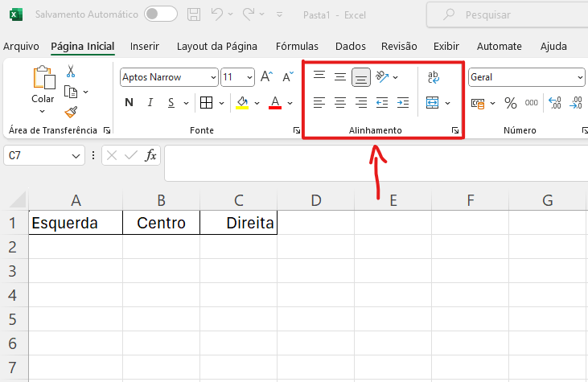The image size is (588, 382).
Task: Apply the yellow fill color
Action: point(242,102)
